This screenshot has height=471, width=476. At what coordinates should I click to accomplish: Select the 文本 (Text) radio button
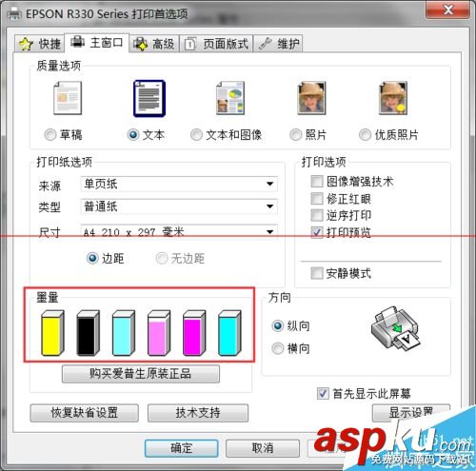click(x=133, y=135)
